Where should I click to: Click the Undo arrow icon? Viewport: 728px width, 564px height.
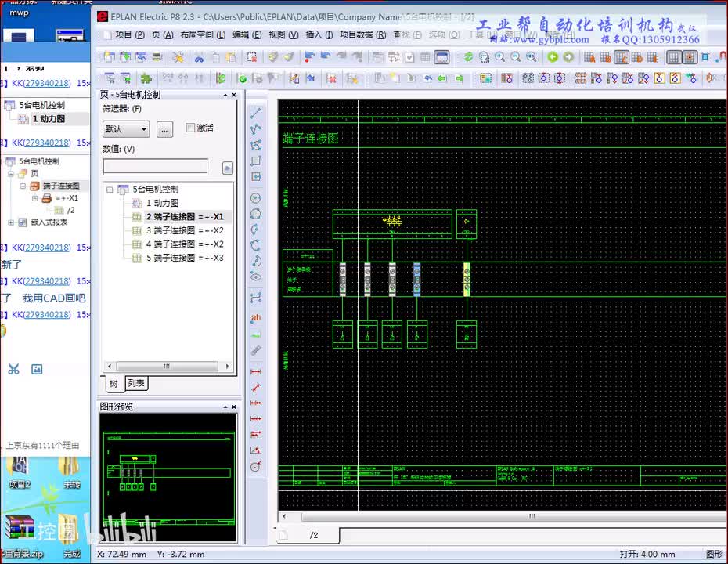(x=326, y=57)
